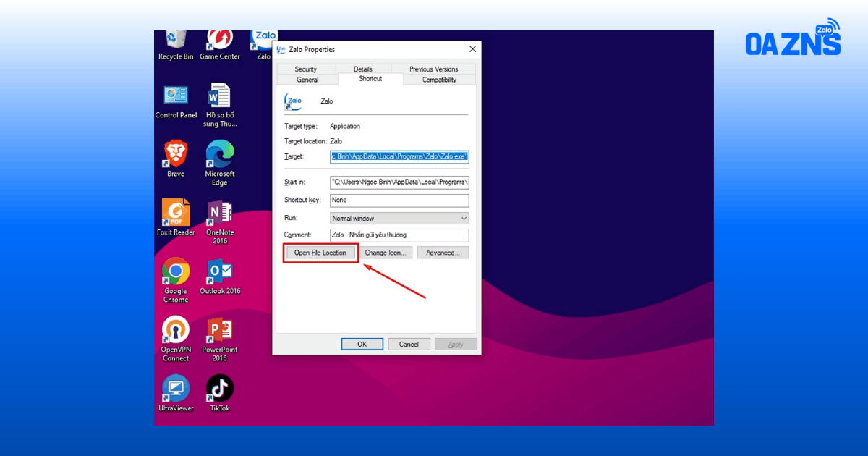Close the Zalo Properties window
The image size is (868, 456).
coord(472,49)
